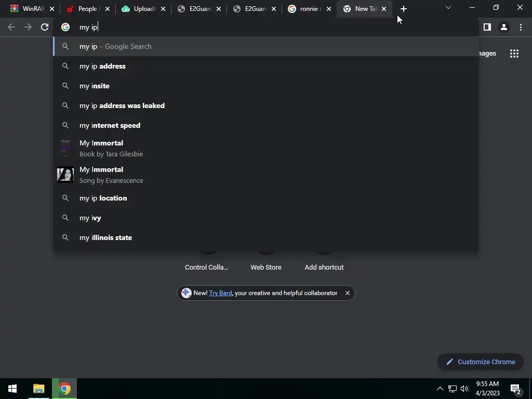The height and width of the screenshot is (399, 532).
Task: Go back using the back arrow
Action: (x=11, y=27)
